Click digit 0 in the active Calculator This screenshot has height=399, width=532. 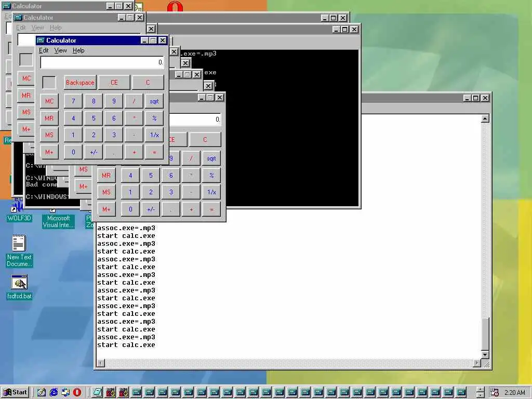(73, 152)
